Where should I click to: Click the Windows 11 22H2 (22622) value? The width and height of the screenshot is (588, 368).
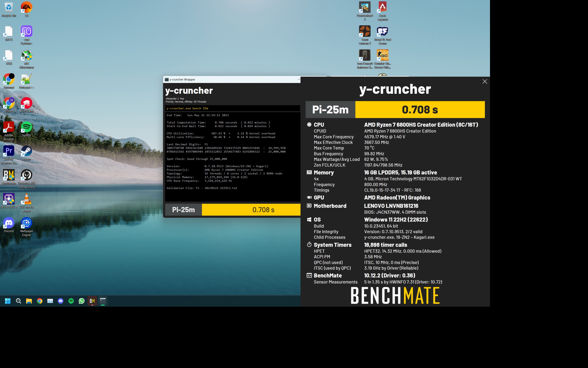[x=396, y=219]
